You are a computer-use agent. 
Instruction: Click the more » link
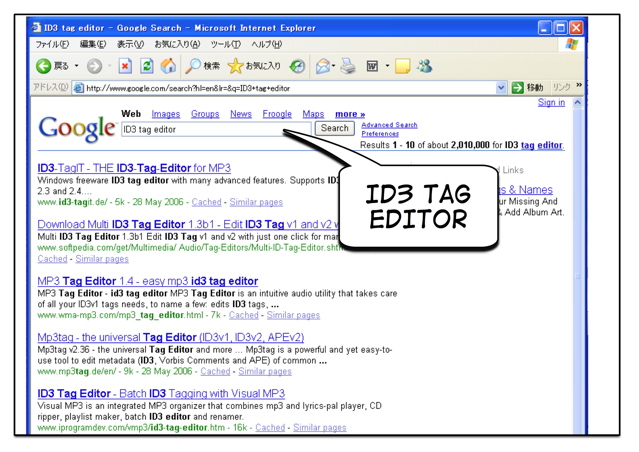350,114
